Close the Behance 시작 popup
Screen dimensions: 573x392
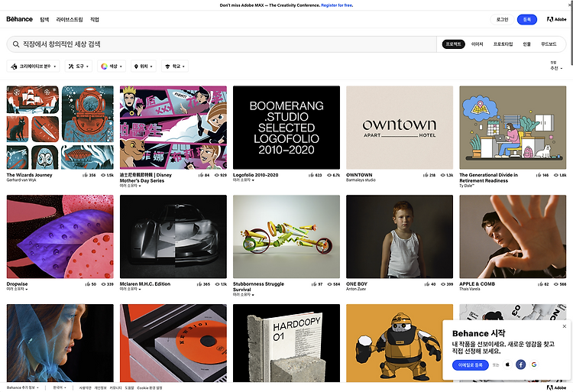click(565, 326)
